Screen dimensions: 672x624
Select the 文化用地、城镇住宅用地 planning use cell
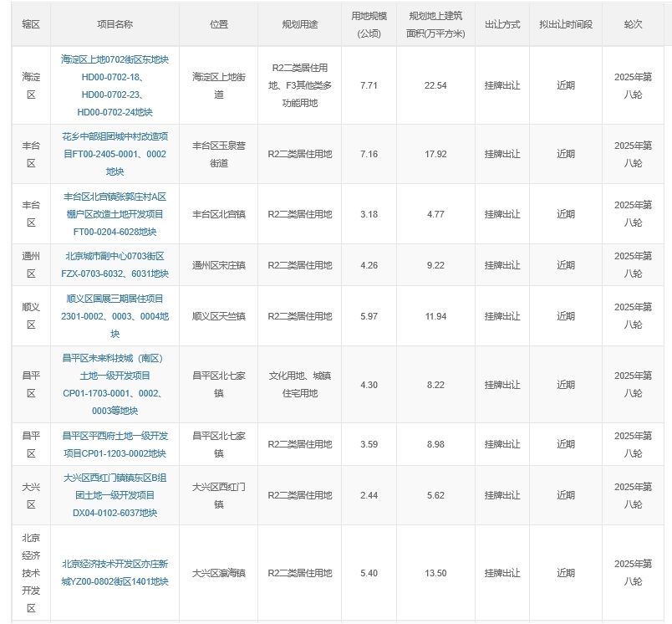click(x=299, y=384)
